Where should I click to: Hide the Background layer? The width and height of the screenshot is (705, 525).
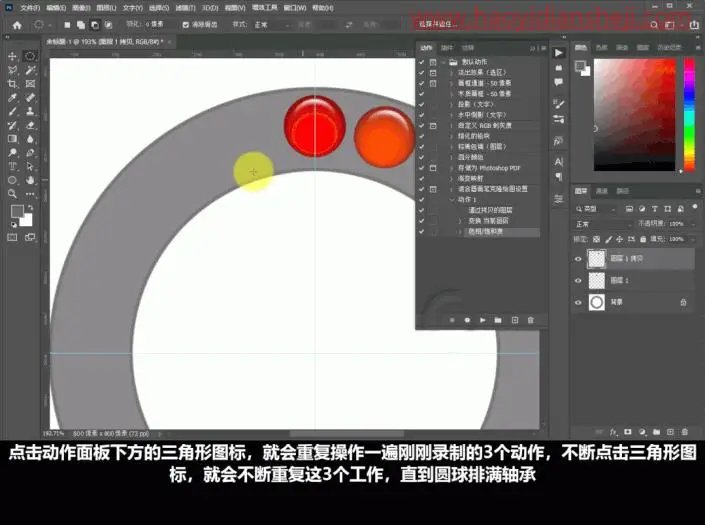pos(578,302)
